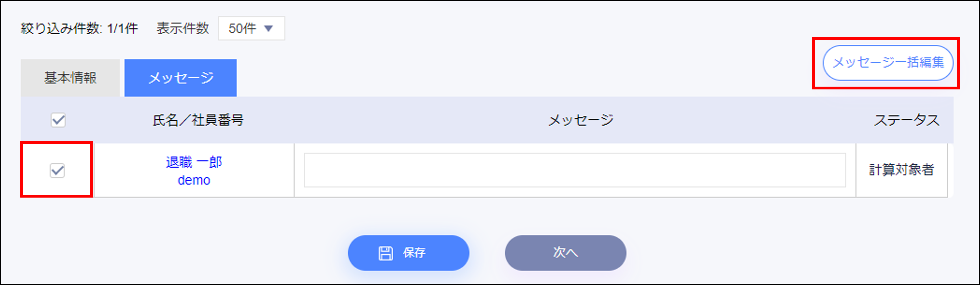Click the 計算対象者 status cell
The height and width of the screenshot is (285, 980).
coord(901,170)
